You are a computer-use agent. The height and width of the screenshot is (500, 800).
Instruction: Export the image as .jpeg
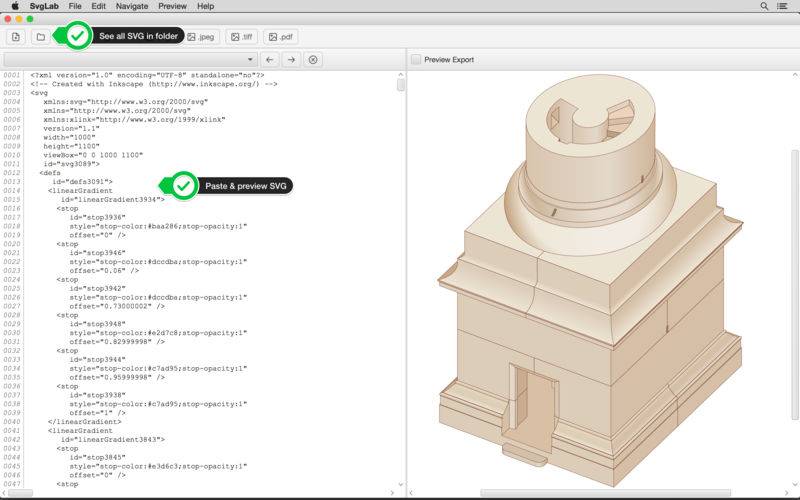pos(201,37)
